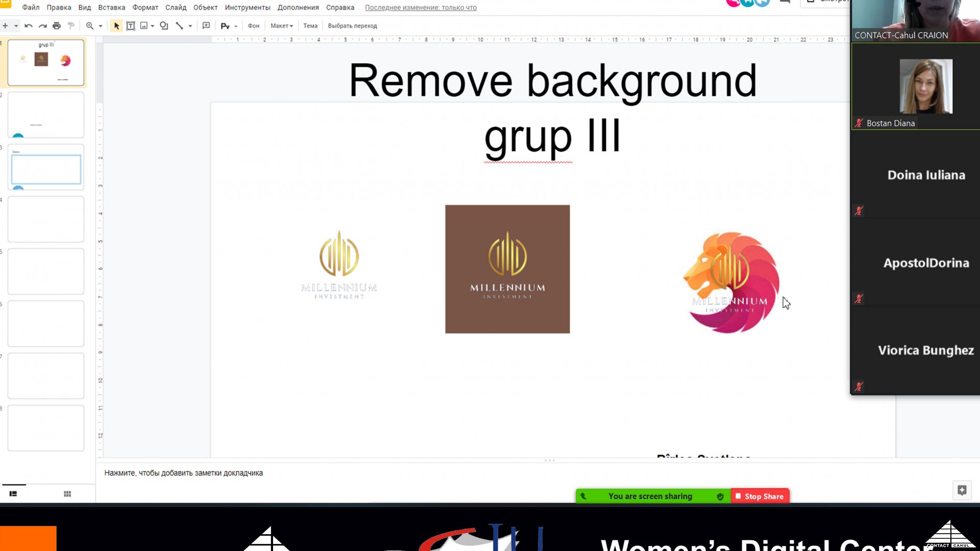
Task: Select the third slide thumbnail
Action: pos(46,168)
